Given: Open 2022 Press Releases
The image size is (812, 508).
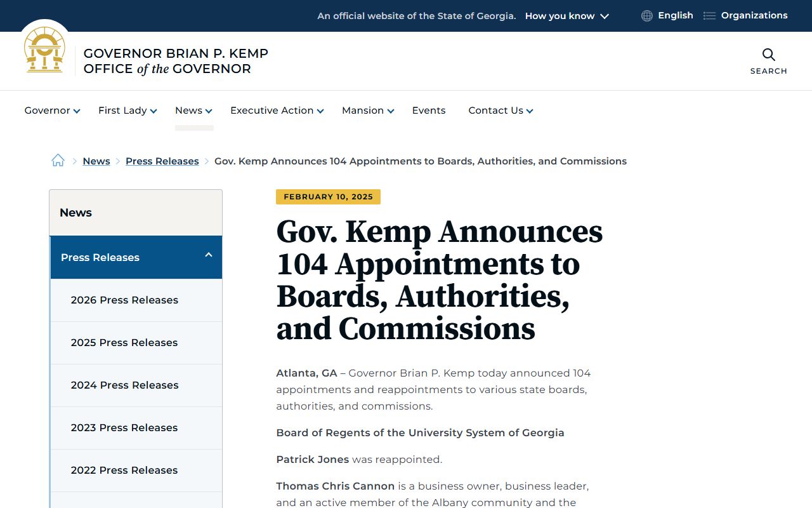Looking at the screenshot, I should click(x=136, y=471).
